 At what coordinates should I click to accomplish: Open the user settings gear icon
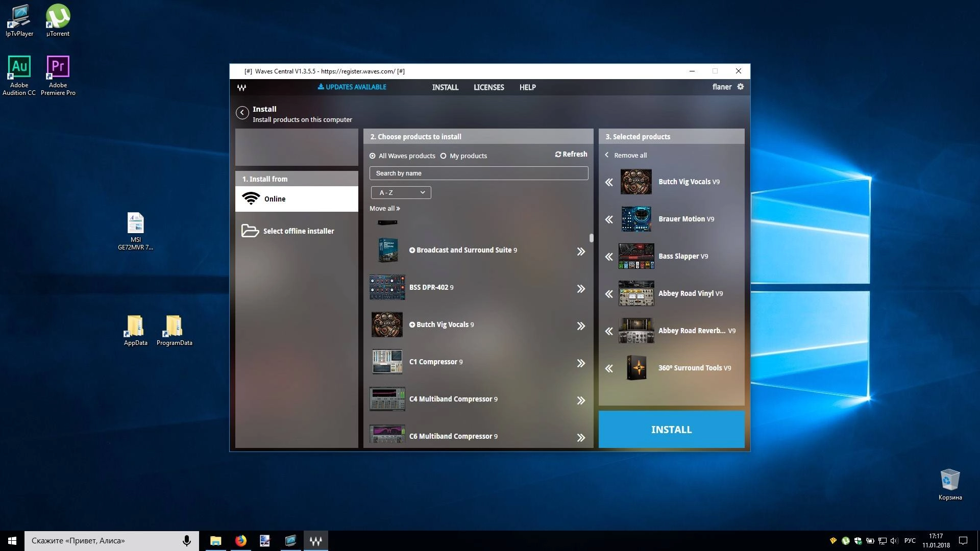pos(740,87)
